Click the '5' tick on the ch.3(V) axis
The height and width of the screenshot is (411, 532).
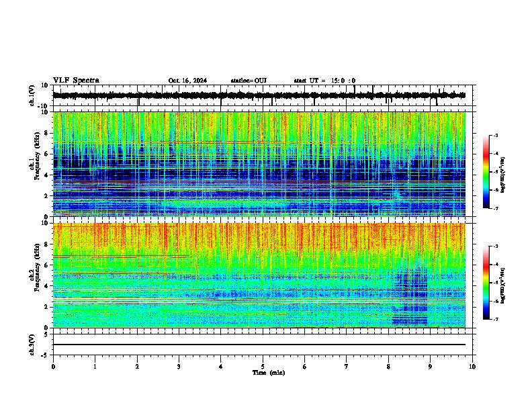pos(47,334)
